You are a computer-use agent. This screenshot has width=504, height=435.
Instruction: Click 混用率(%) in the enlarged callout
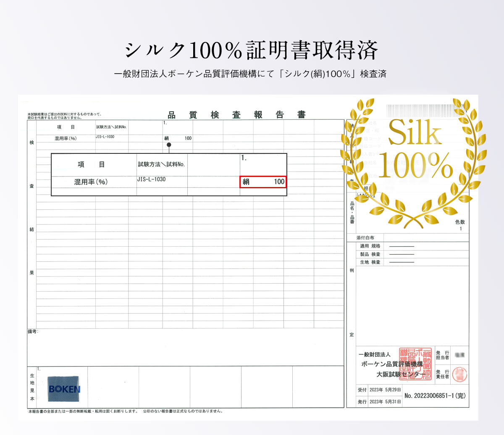pos(91,182)
